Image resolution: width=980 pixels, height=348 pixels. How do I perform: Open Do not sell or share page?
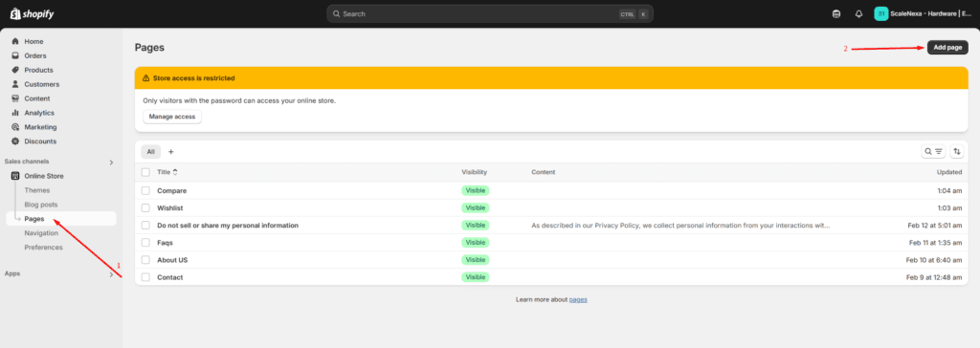228,225
